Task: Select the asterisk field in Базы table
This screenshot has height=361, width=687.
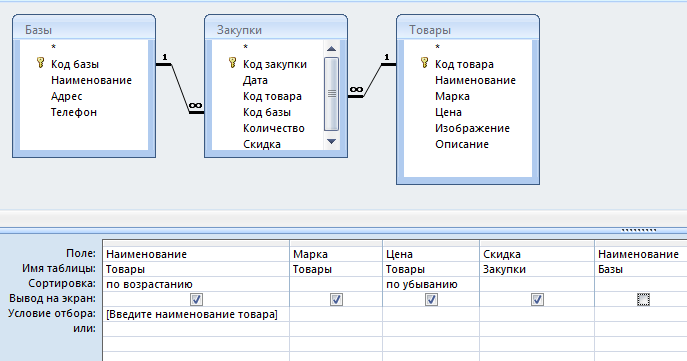Action: pos(53,47)
